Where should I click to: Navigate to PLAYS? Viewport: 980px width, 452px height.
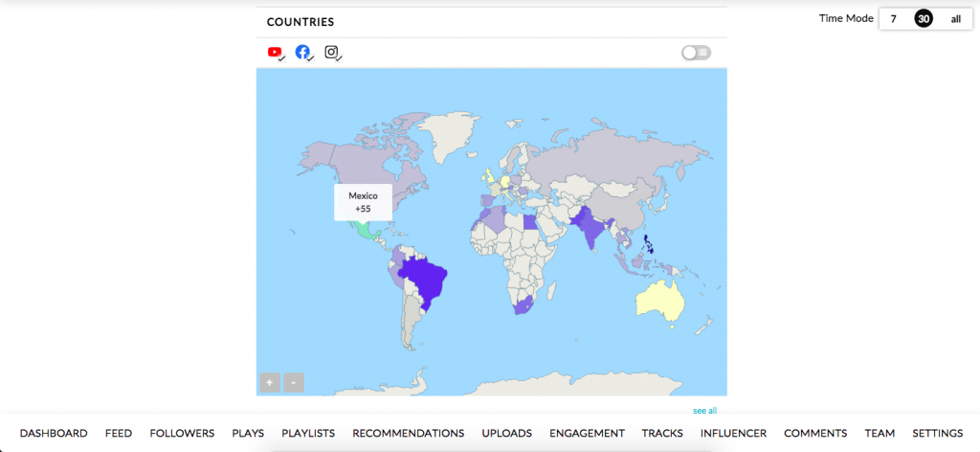[x=248, y=433]
